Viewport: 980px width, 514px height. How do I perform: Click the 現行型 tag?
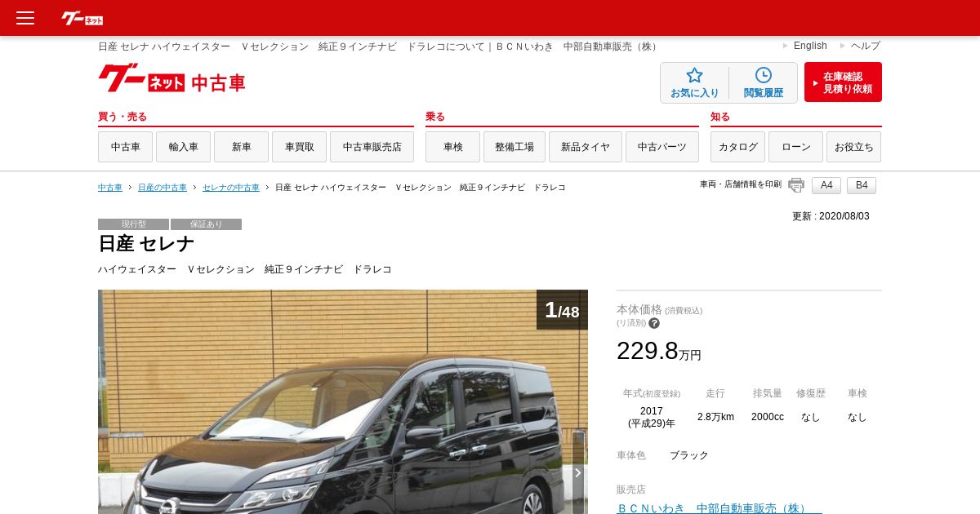pyautogui.click(x=133, y=224)
